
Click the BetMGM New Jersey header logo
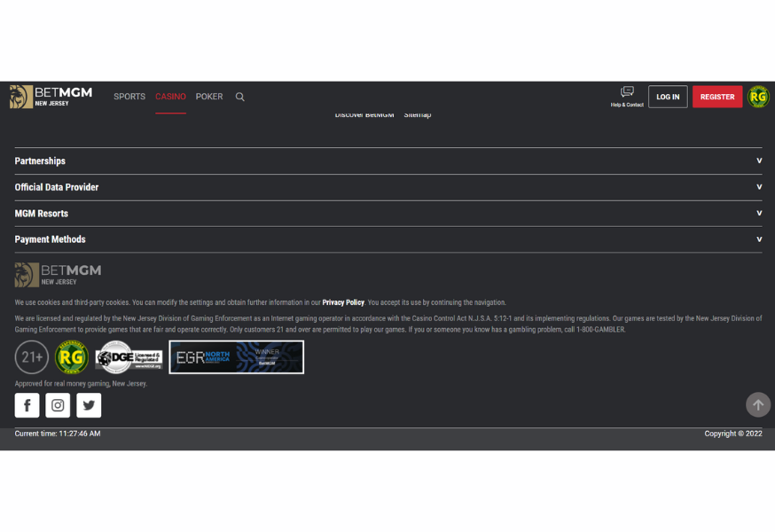(51, 97)
